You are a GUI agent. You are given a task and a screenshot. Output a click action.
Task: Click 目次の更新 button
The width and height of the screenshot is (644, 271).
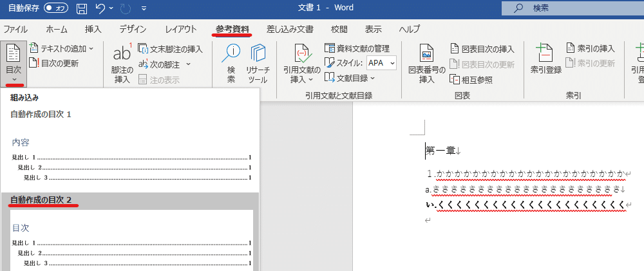[54, 63]
